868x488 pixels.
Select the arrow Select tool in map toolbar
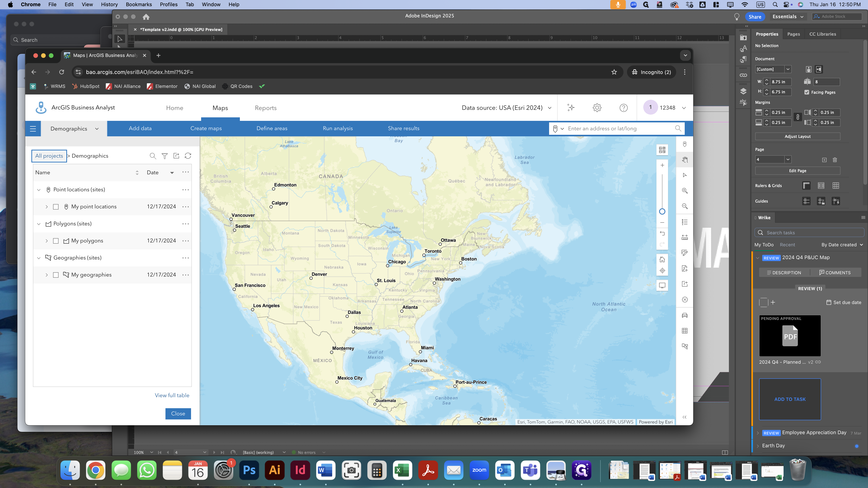point(685,175)
